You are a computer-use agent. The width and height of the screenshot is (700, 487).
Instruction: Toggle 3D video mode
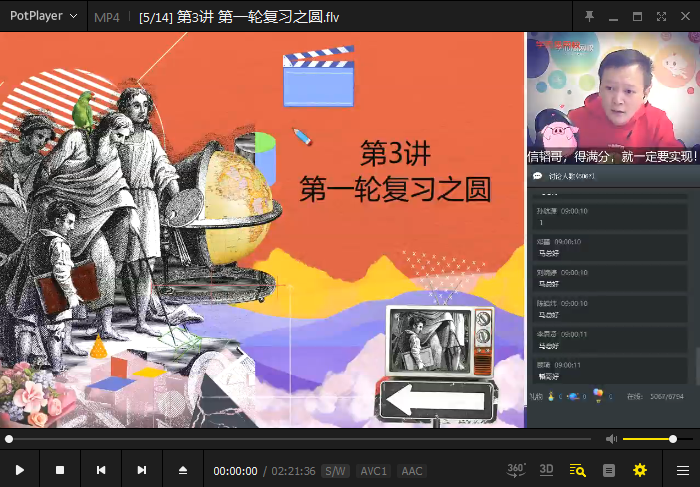click(x=547, y=469)
